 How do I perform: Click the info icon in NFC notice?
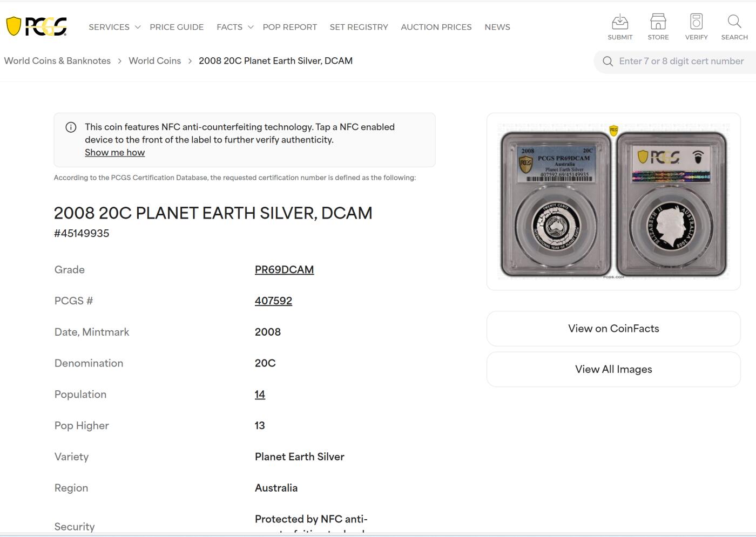(71, 127)
